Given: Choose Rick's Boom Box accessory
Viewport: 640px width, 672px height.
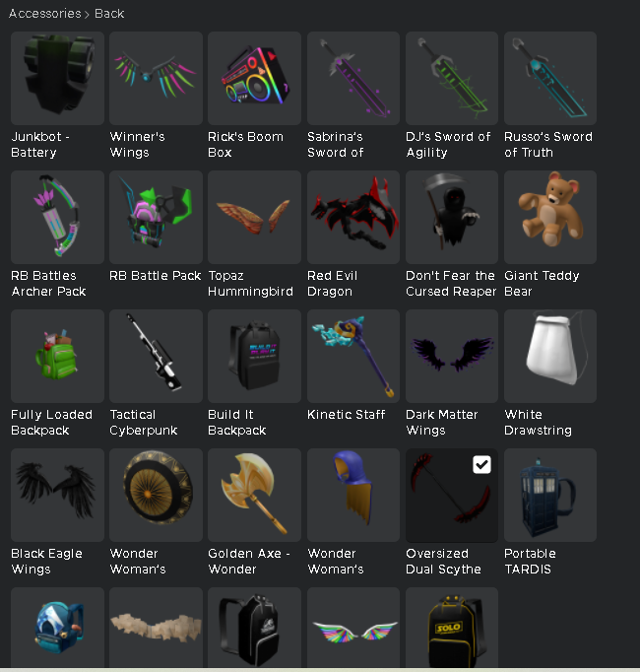Looking at the screenshot, I should 254,78.
